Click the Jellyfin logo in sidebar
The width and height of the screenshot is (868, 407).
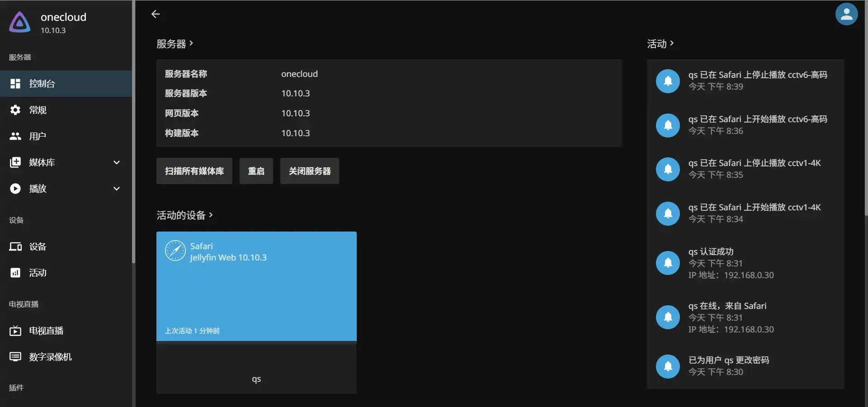point(20,22)
